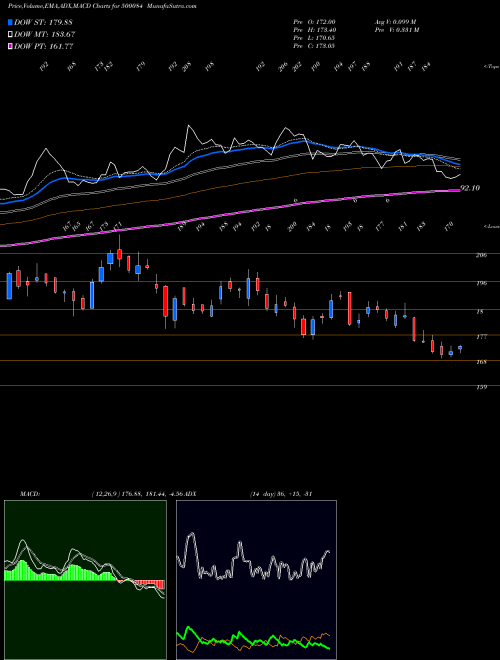
Task: Click the 92.10 value label on EMA chart
Action: click(470, 188)
